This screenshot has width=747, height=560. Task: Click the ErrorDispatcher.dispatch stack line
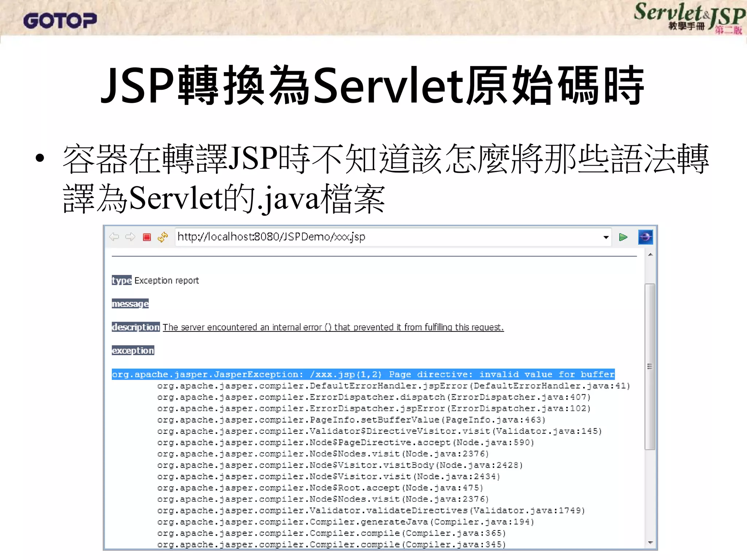(374, 397)
